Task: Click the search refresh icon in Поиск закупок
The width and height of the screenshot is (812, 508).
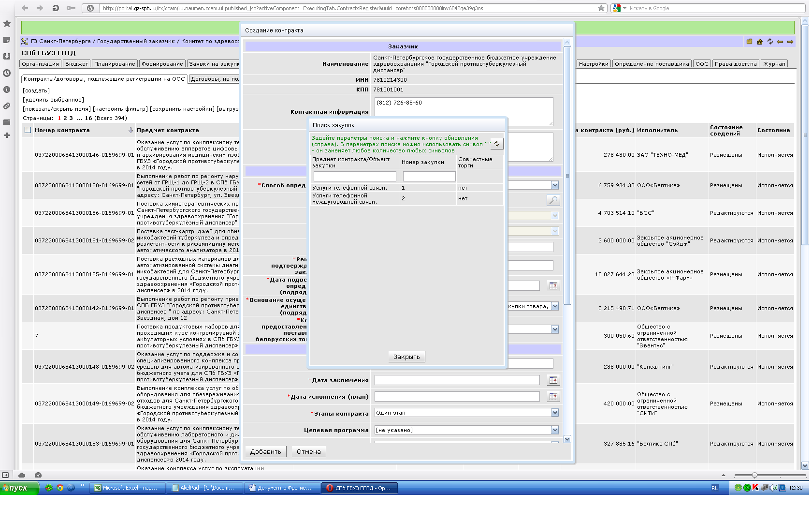Action: [497, 144]
